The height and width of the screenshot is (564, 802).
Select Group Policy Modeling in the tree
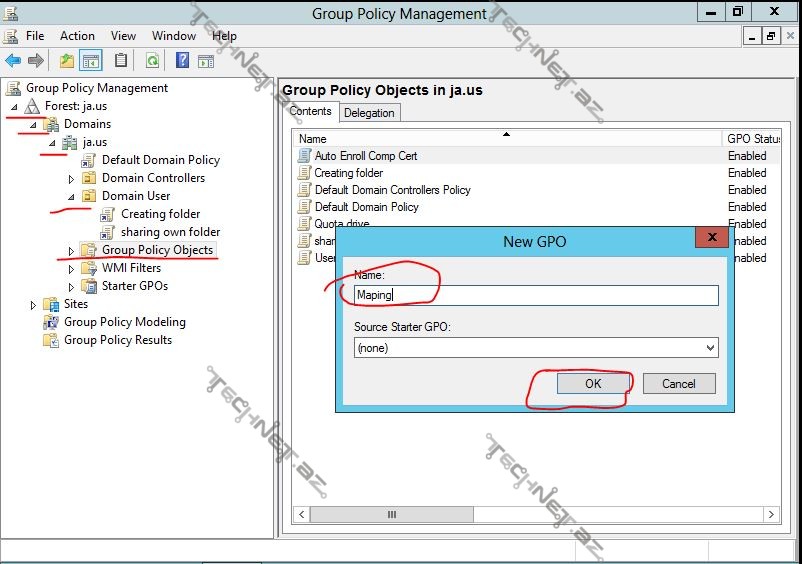click(124, 322)
